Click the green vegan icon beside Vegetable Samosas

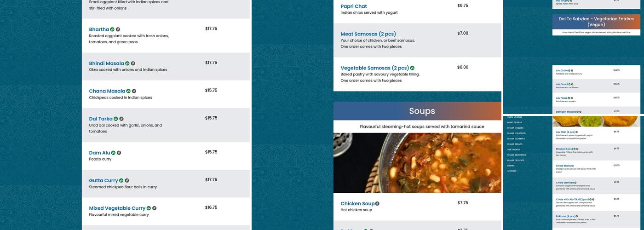[x=412, y=68]
